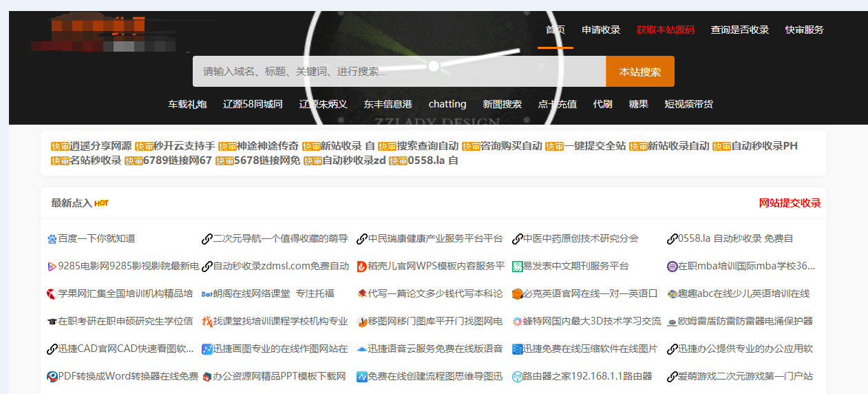The image size is (868, 394).
Task: Click the orange favicon of 必克英语官网
Action: (x=518, y=294)
